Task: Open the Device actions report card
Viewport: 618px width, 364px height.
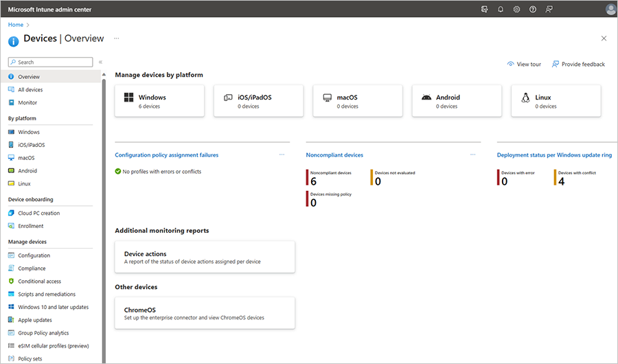Action: (x=205, y=257)
